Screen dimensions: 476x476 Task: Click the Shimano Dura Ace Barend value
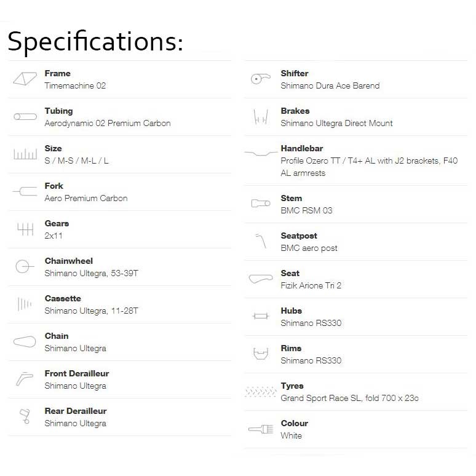tap(330, 85)
